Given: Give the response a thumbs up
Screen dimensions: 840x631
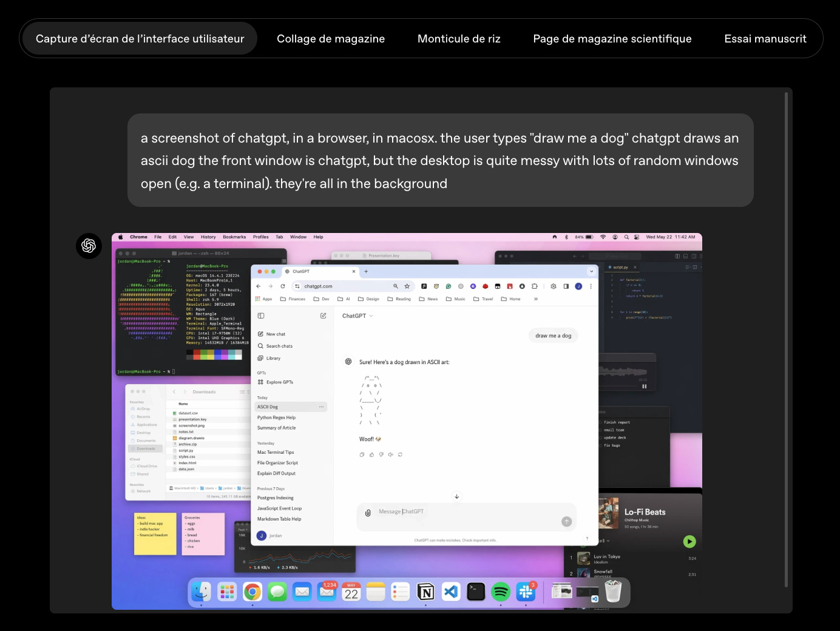Looking at the screenshot, I should coord(372,454).
